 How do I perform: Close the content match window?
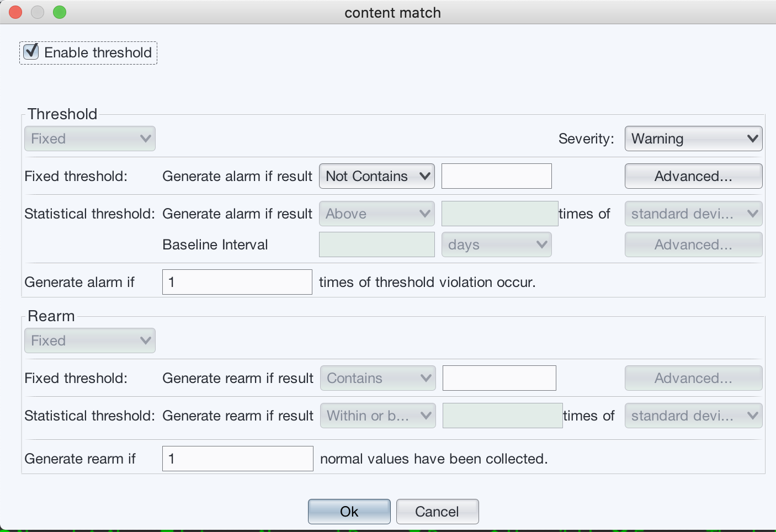[x=15, y=12]
